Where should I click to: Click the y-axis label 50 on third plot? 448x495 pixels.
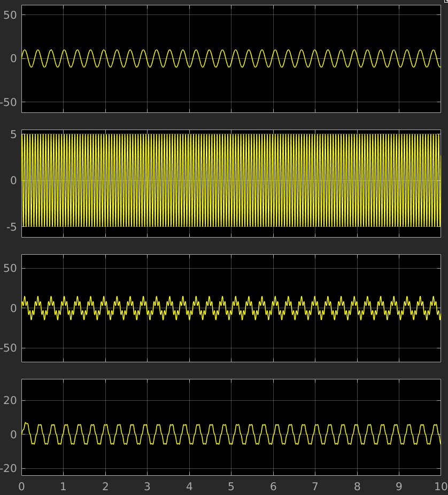click(12, 268)
